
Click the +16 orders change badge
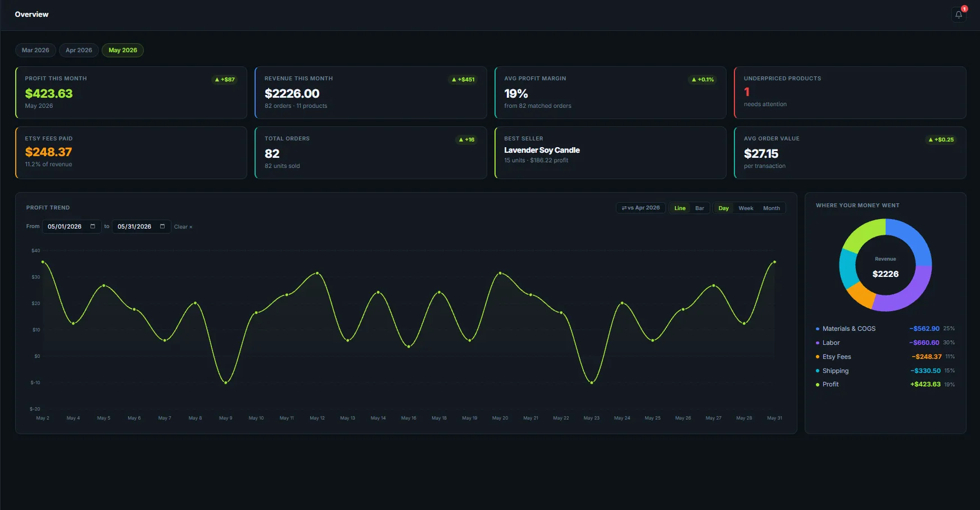click(466, 140)
